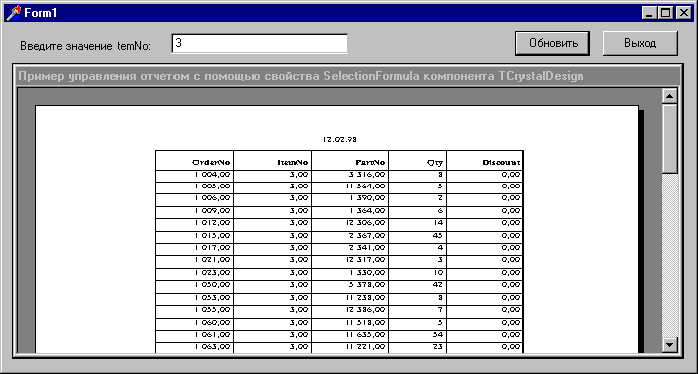Click PartNo value 12 306,00

coord(366,222)
